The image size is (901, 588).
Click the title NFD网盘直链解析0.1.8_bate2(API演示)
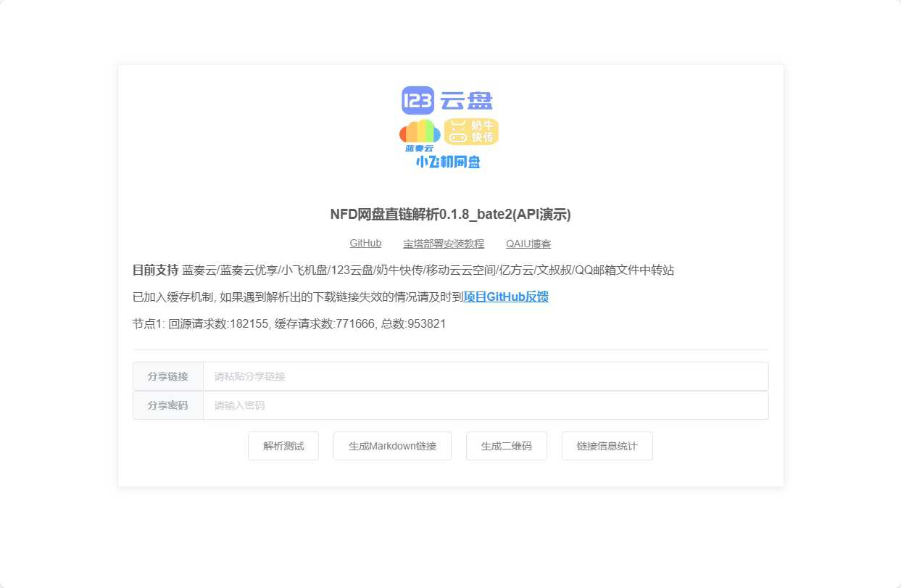tap(450, 215)
